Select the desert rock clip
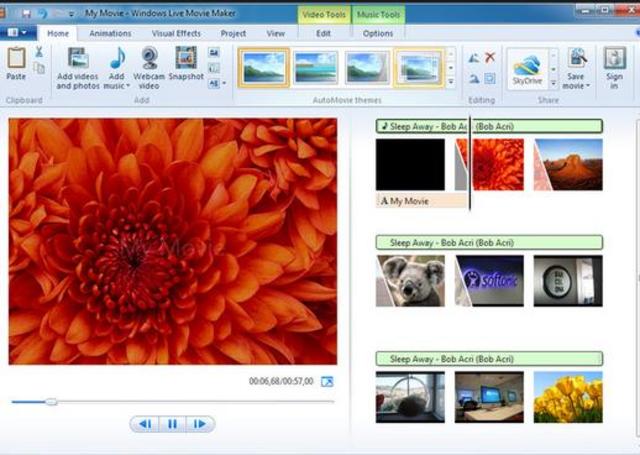Screen dimensions: 640x455 (x=568, y=164)
